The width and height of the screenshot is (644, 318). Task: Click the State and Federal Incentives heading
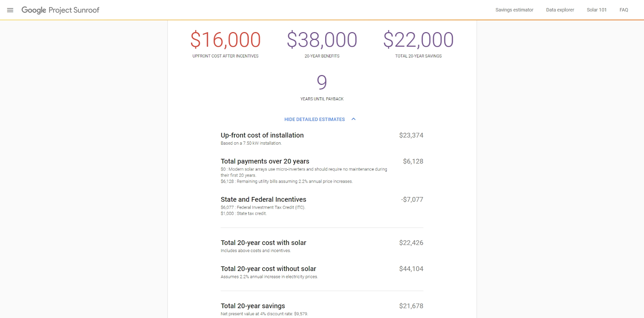point(263,199)
